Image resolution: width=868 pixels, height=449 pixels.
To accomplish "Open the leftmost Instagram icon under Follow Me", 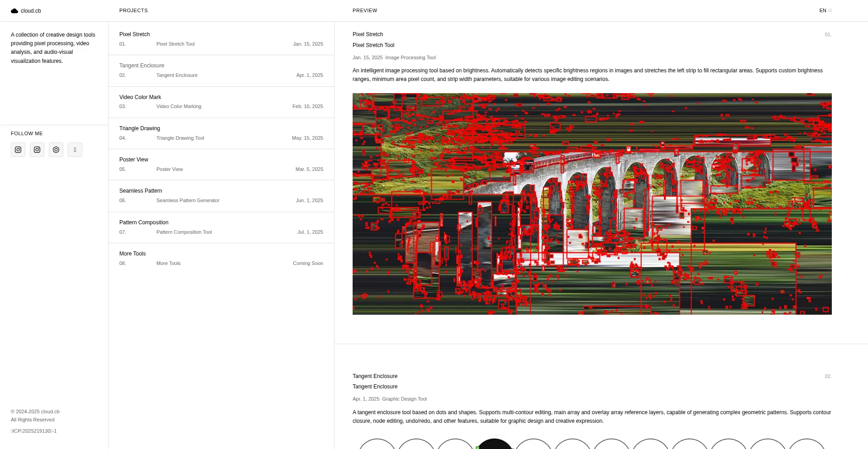I will [x=18, y=150].
